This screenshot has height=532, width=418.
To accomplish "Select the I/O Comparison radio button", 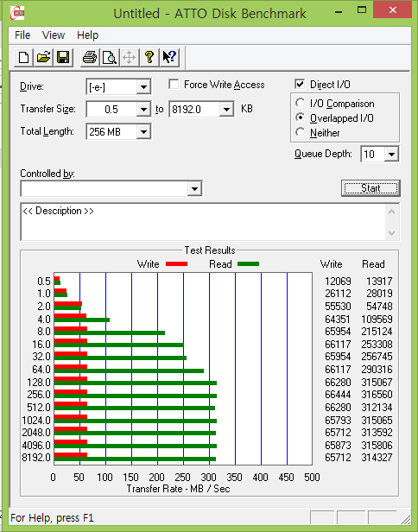I will pos(300,103).
